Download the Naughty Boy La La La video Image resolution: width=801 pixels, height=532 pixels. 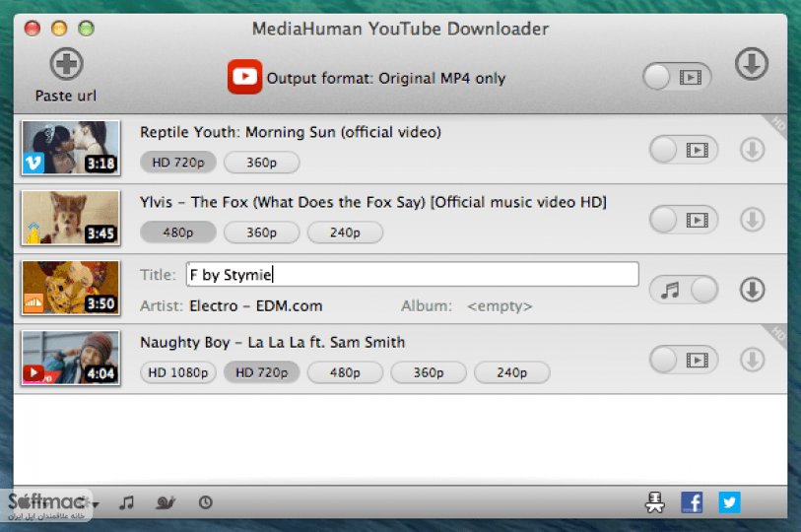coord(752,360)
